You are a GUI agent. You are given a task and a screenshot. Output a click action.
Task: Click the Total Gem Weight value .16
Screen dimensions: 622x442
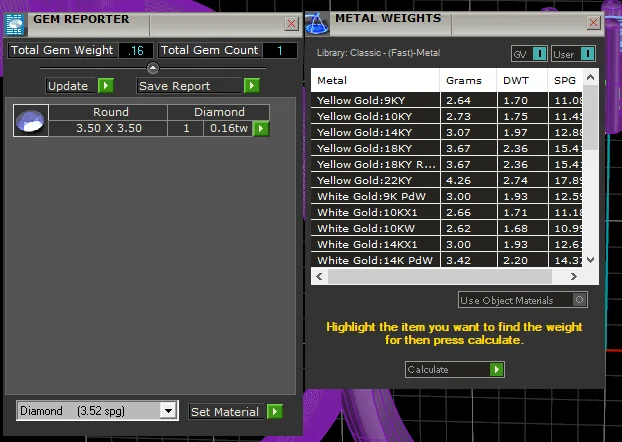point(136,50)
